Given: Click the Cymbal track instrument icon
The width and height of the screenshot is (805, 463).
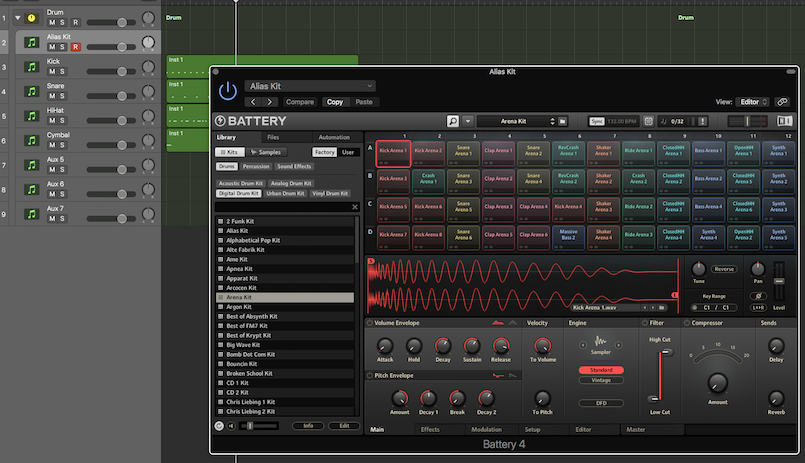Looking at the screenshot, I should click(x=32, y=140).
